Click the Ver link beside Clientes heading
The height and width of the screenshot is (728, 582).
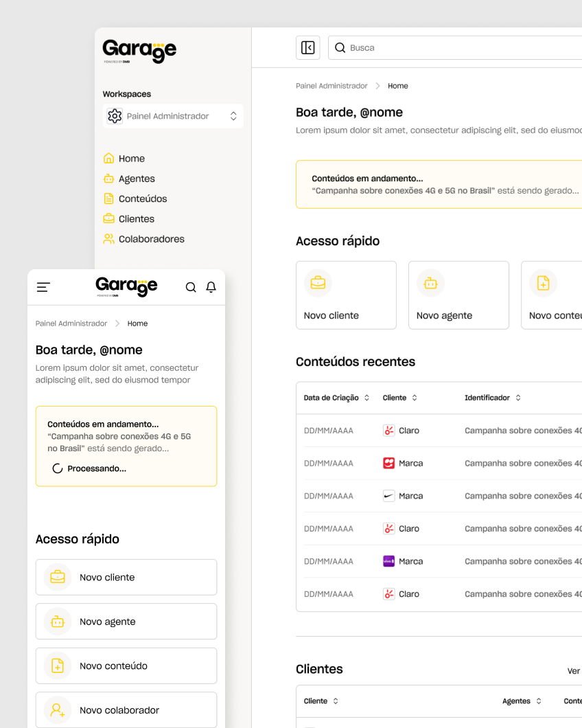tap(574, 671)
